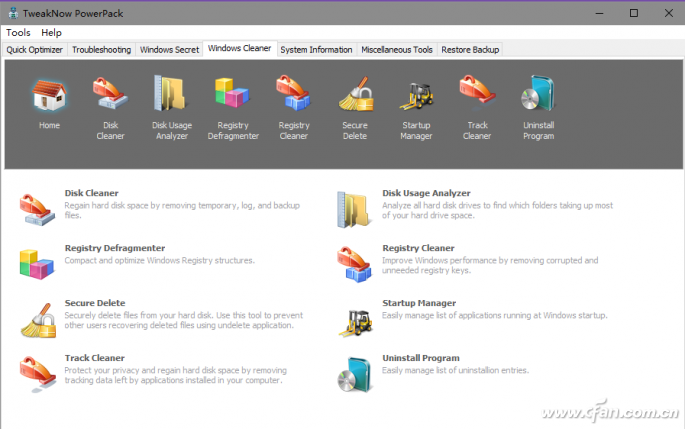Minimize the TweakNow PowerPack window
Viewport: 685px width, 429px height.
pos(599,13)
